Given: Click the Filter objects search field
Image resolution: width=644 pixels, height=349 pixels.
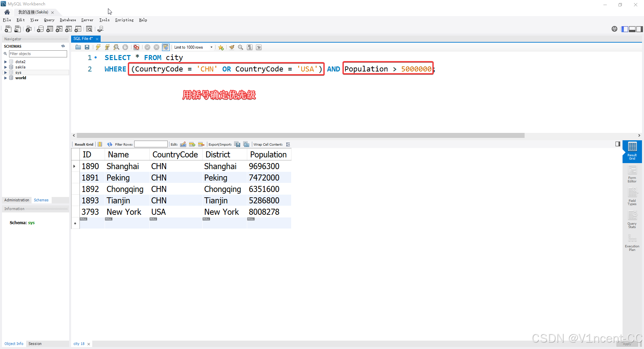Looking at the screenshot, I should pyautogui.click(x=38, y=54).
